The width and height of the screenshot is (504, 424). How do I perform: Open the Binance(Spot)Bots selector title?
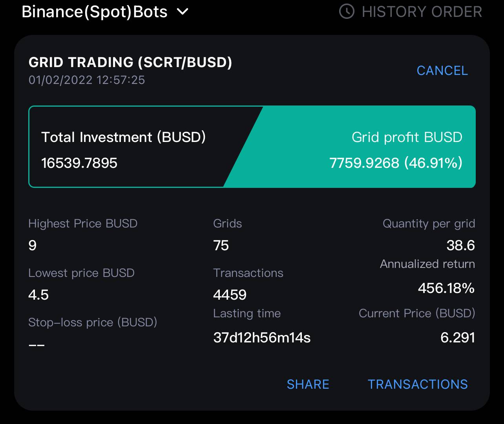(x=95, y=11)
